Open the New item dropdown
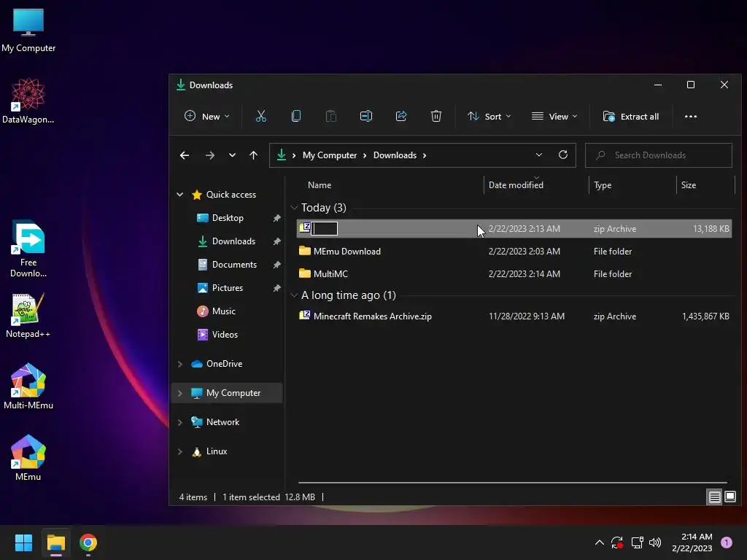The width and height of the screenshot is (747, 560). click(206, 116)
